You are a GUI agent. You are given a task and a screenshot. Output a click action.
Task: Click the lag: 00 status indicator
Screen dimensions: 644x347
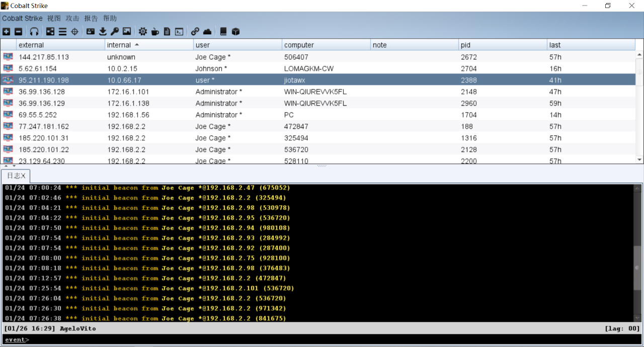pyautogui.click(x=622, y=328)
